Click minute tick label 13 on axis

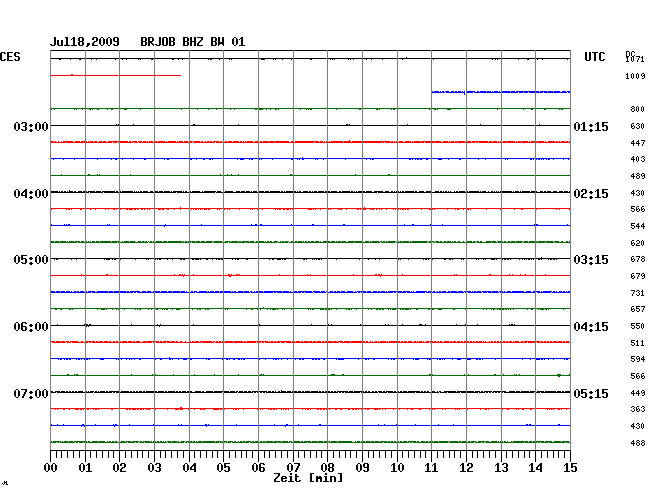[x=501, y=467]
